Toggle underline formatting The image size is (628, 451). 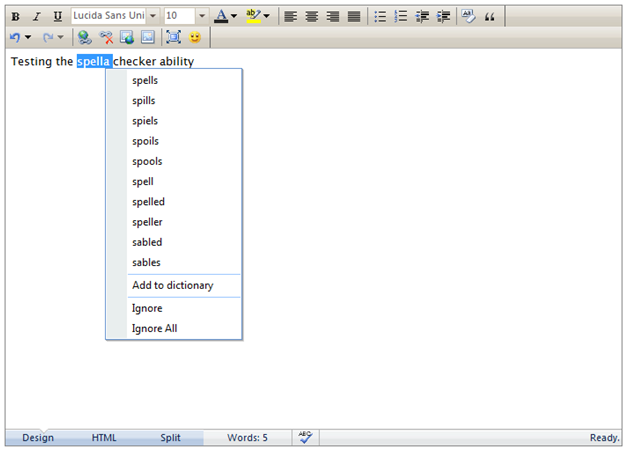tap(57, 16)
